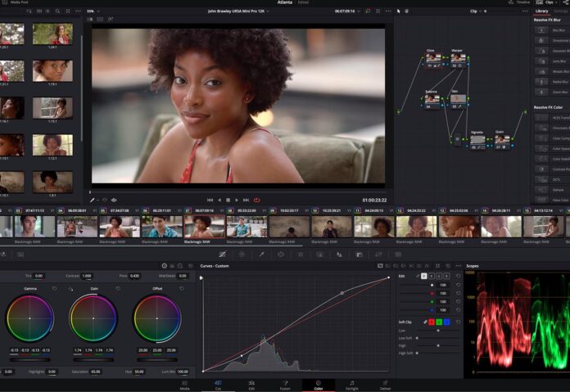
Task: Enable the B curve edit channel
Action: click(x=447, y=276)
